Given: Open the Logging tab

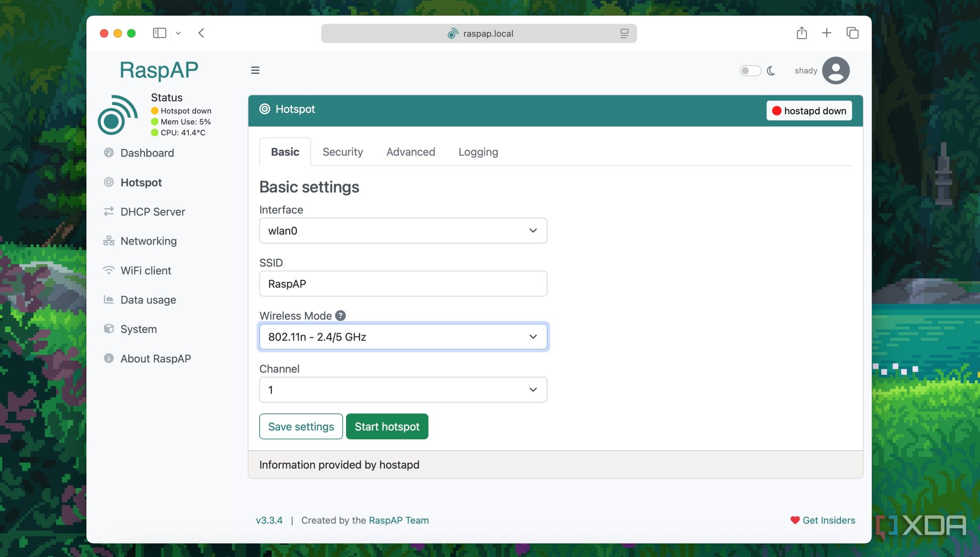Looking at the screenshot, I should (478, 152).
